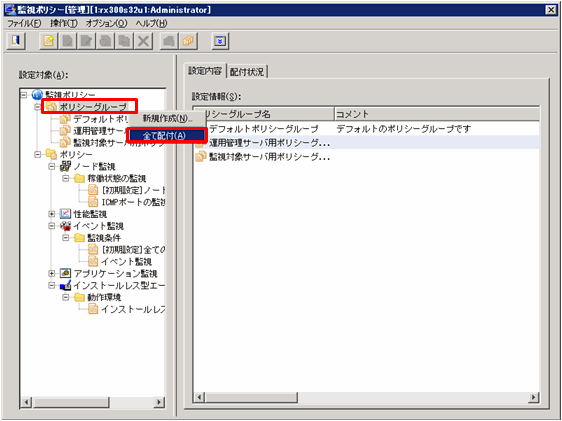Collapse the ポリシーグループ tree node
562x421 pixels.
[x=38, y=107]
